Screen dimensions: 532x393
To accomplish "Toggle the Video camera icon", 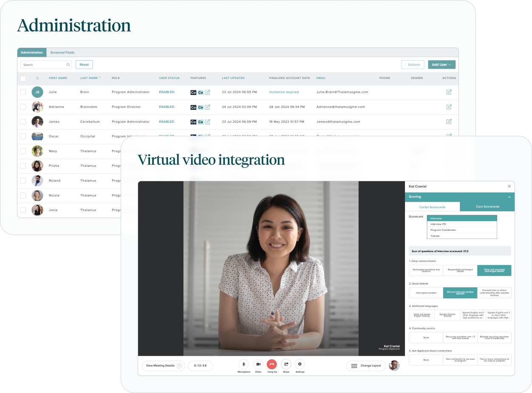I will click(x=258, y=364).
